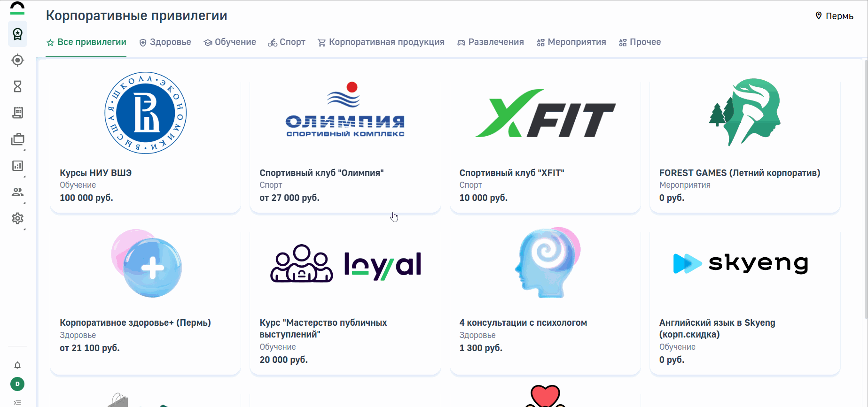Viewport: 868px width, 407px height.
Task: Expand the reports chart sidebar section
Action: [17, 166]
